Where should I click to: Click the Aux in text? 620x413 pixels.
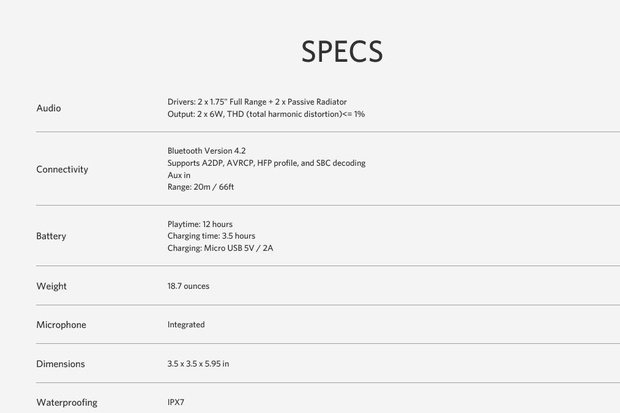179,175
